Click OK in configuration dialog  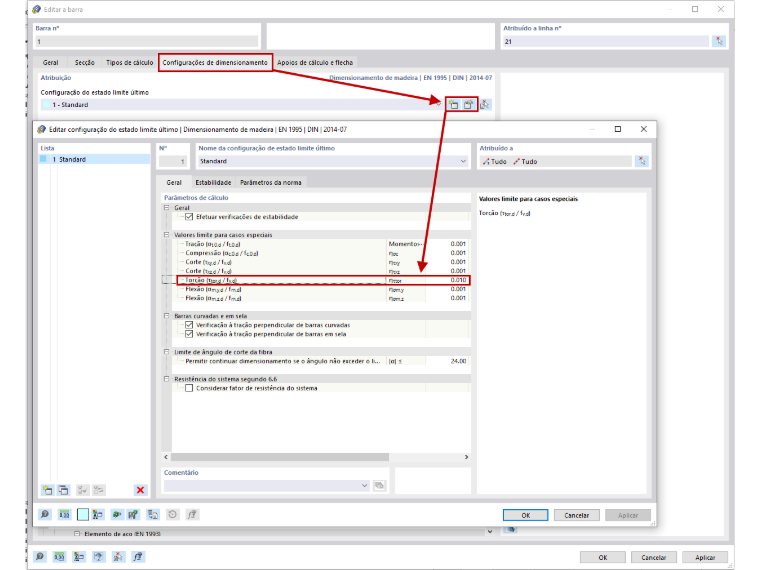pyautogui.click(x=525, y=515)
